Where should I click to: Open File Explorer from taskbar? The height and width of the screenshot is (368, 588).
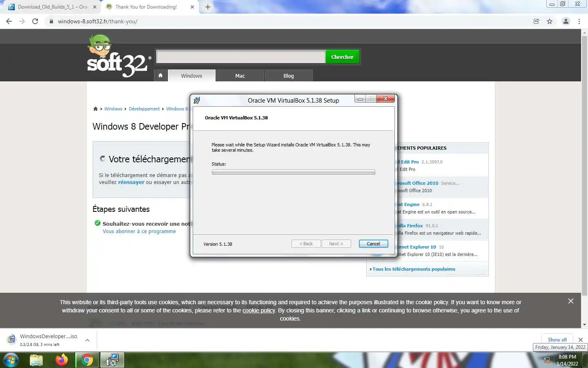tap(36, 360)
